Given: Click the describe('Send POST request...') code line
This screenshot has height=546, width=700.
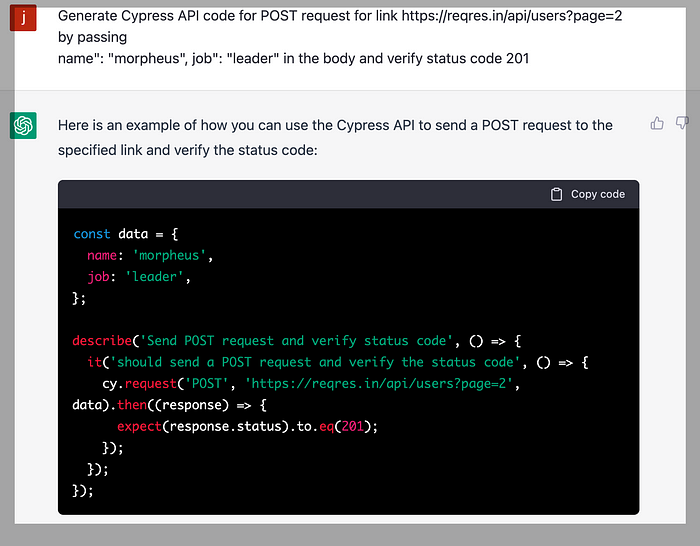Looking at the screenshot, I should [296, 341].
